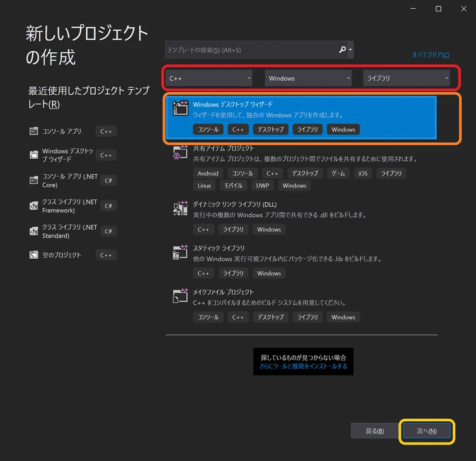476x461 pixels.
Task: Click the ダイナミック リンク ライブラリ (DLL) icon
Action: [180, 208]
